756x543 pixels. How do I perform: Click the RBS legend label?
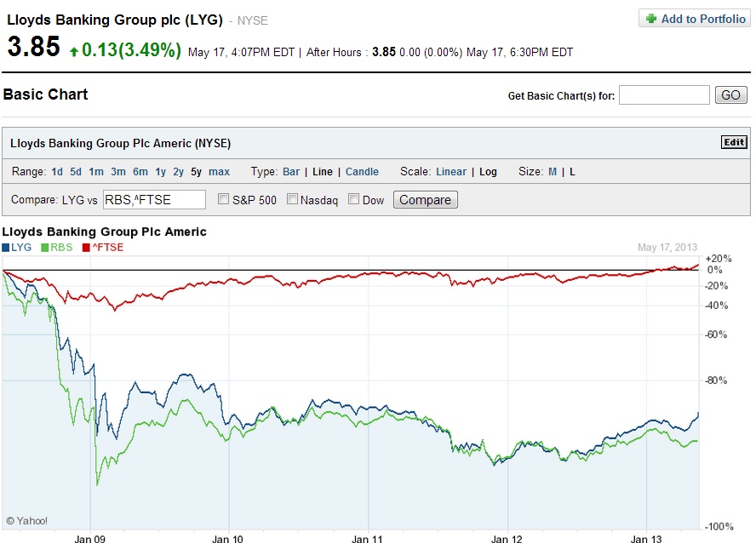(61, 247)
